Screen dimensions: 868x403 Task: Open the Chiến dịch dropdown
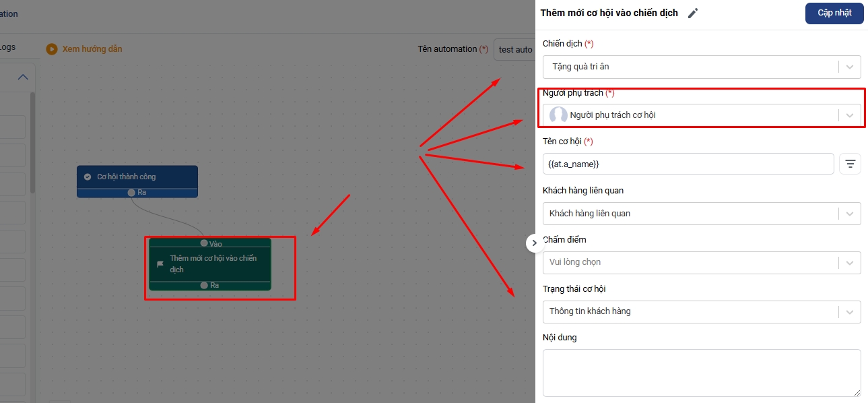(x=849, y=67)
